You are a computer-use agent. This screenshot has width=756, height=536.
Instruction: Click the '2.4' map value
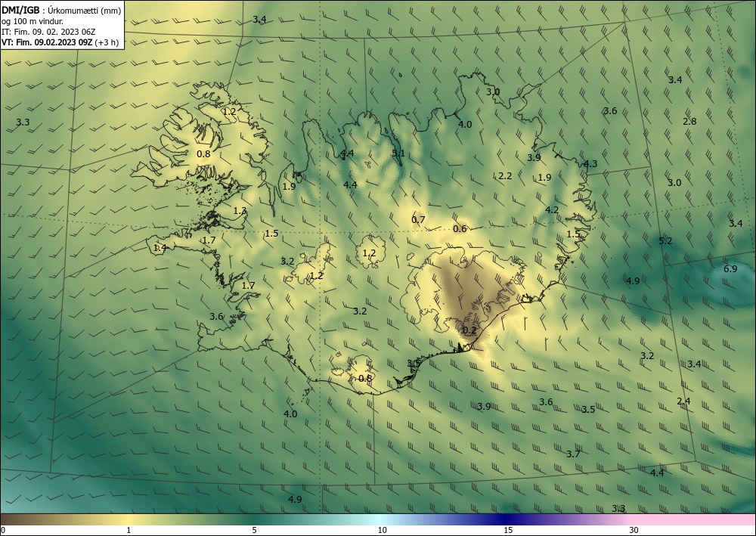pos(683,401)
